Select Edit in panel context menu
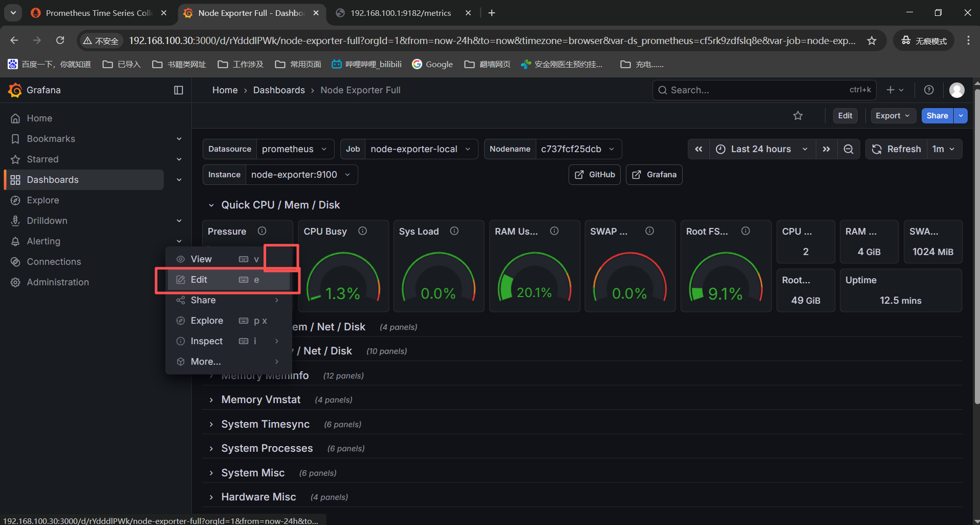The height and width of the screenshot is (525, 980). pos(229,280)
